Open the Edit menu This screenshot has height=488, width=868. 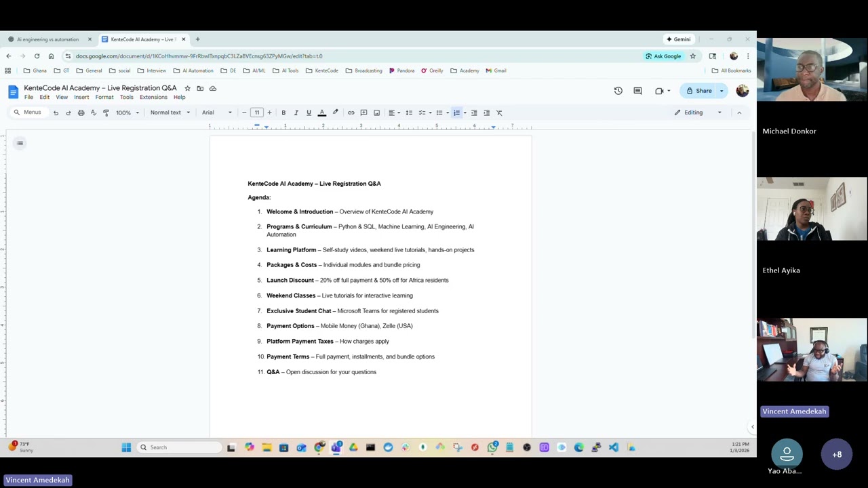pyautogui.click(x=44, y=97)
